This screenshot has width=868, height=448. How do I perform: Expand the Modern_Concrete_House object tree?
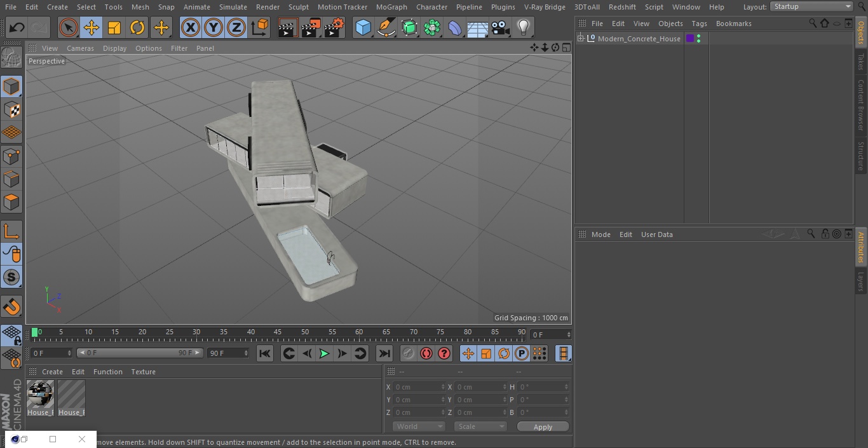coord(581,39)
